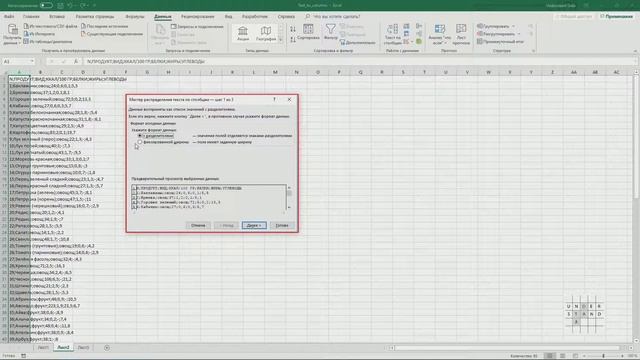Select the column M header
640x360 pixels.
pyautogui.click(x=275, y=72)
